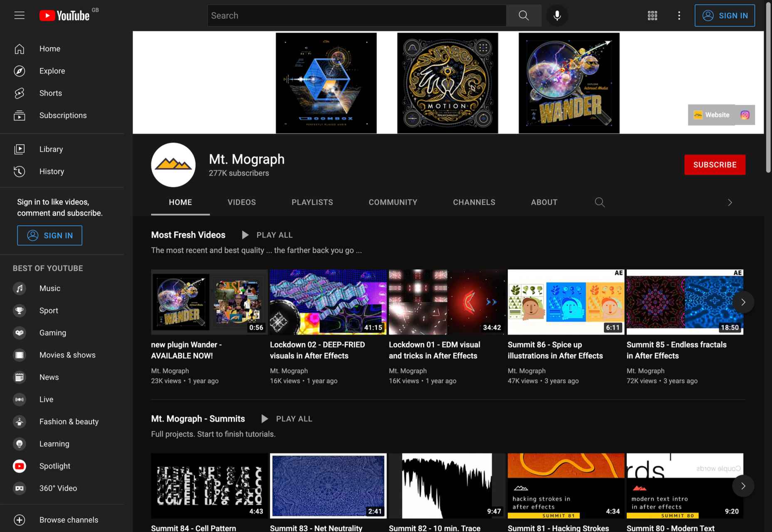Open the channel's Instagram link
This screenshot has width=772, height=532.
(x=745, y=115)
